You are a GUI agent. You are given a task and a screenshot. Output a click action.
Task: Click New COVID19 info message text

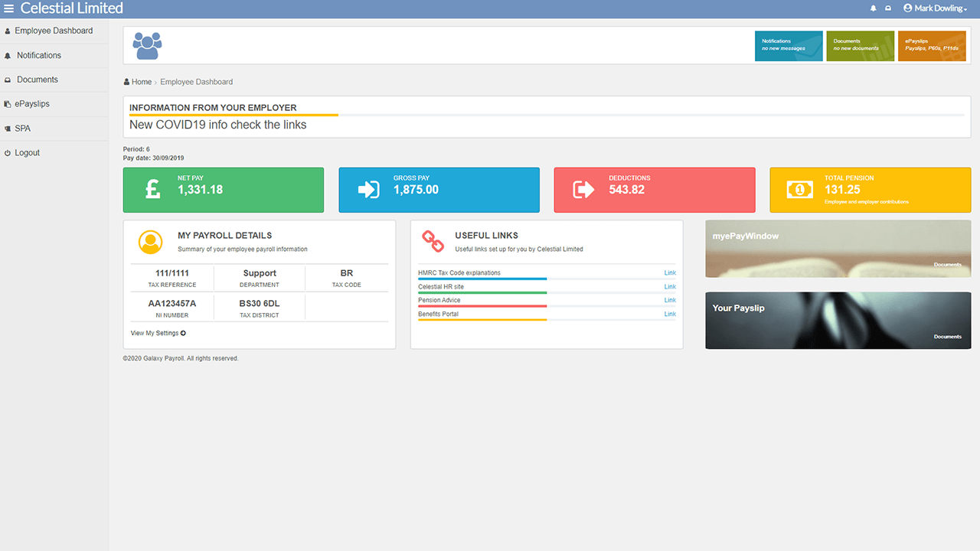[x=218, y=125]
